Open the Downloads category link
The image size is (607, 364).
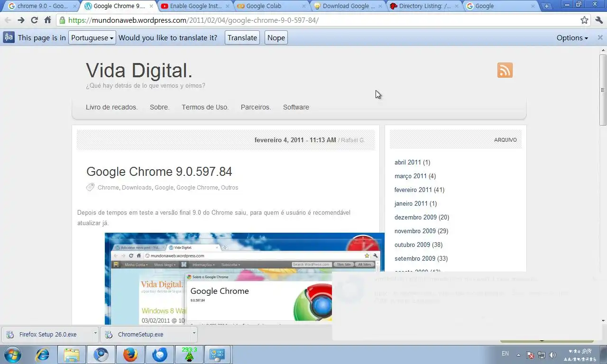point(137,187)
